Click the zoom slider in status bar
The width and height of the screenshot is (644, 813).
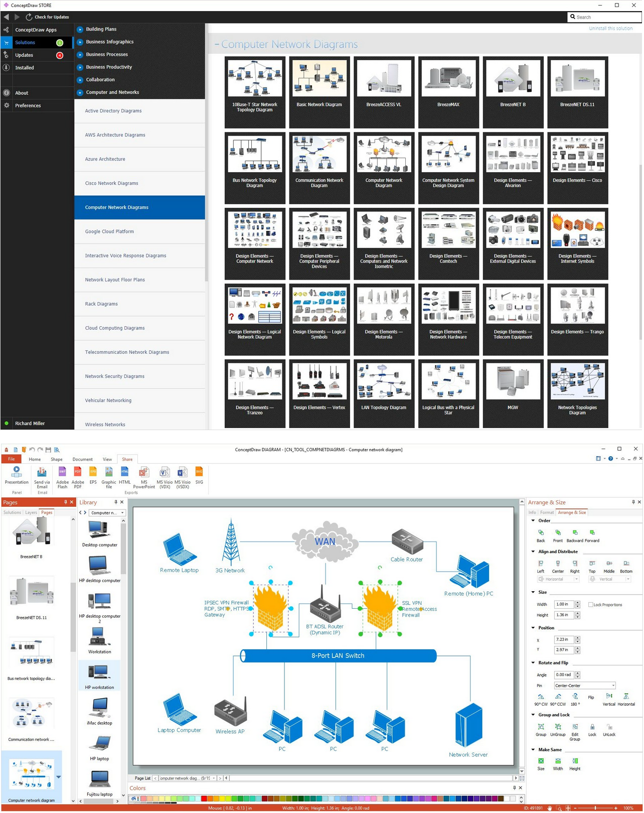tap(595, 808)
